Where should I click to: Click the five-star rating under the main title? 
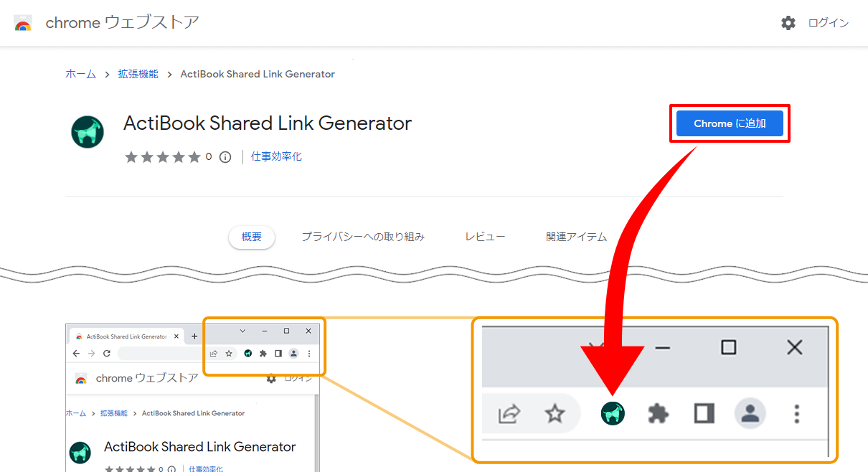(163, 157)
